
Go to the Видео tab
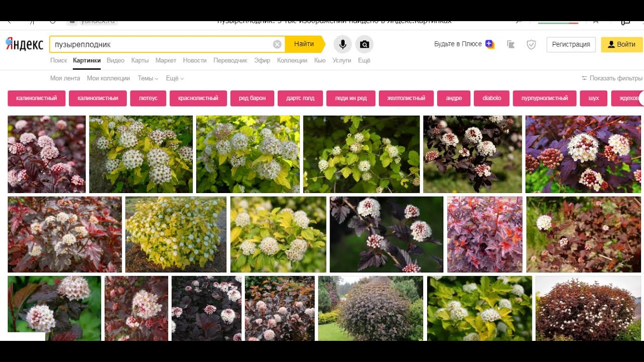pos(115,60)
